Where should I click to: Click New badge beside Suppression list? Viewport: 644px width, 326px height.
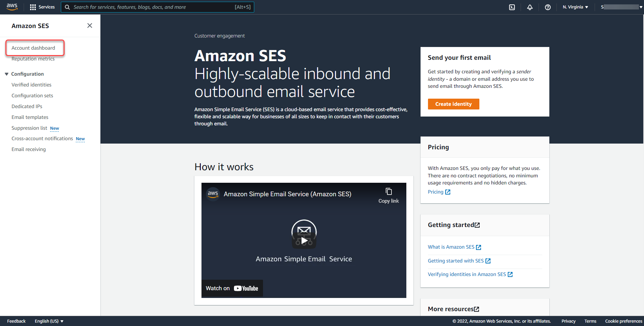click(x=54, y=128)
